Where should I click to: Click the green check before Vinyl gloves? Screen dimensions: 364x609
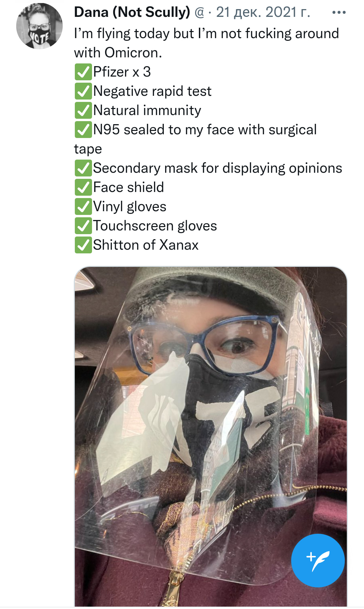[x=83, y=206]
